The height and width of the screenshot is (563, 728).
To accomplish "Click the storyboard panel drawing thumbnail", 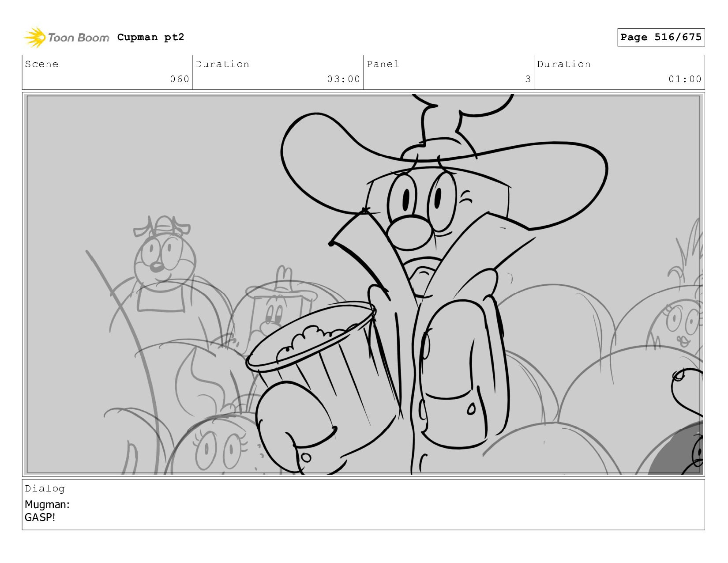I will click(x=363, y=284).
